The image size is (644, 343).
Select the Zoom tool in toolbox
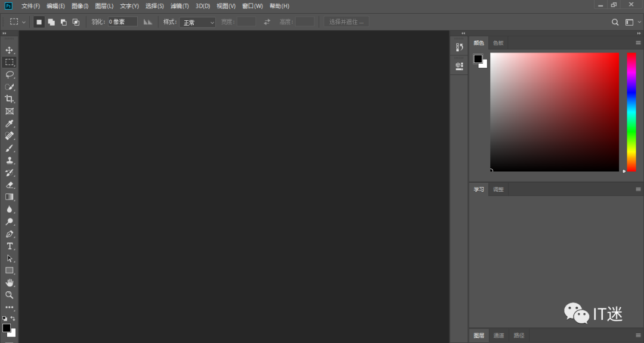click(x=9, y=295)
